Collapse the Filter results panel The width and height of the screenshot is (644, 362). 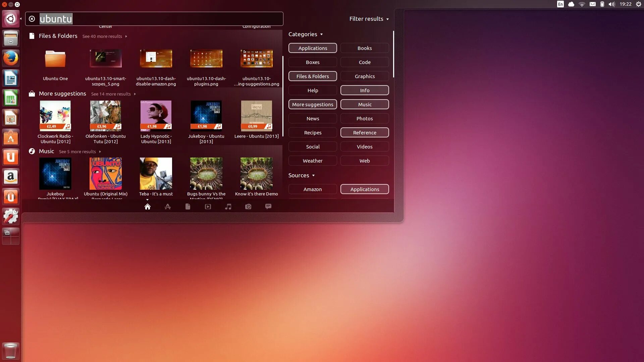pos(369,19)
